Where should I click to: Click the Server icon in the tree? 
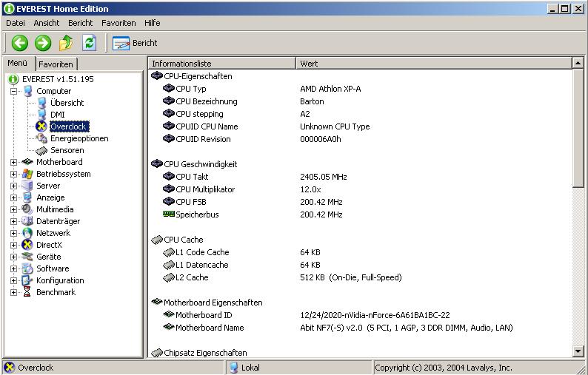(27, 186)
